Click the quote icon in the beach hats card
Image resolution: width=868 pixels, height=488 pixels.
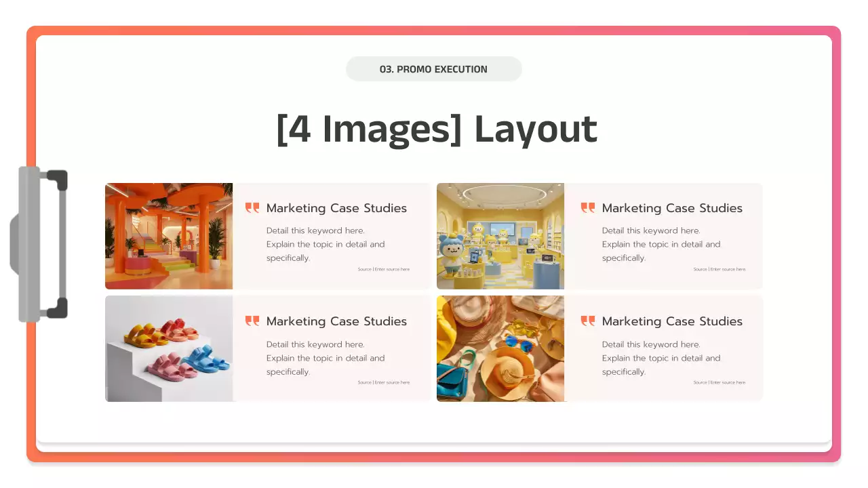588,321
